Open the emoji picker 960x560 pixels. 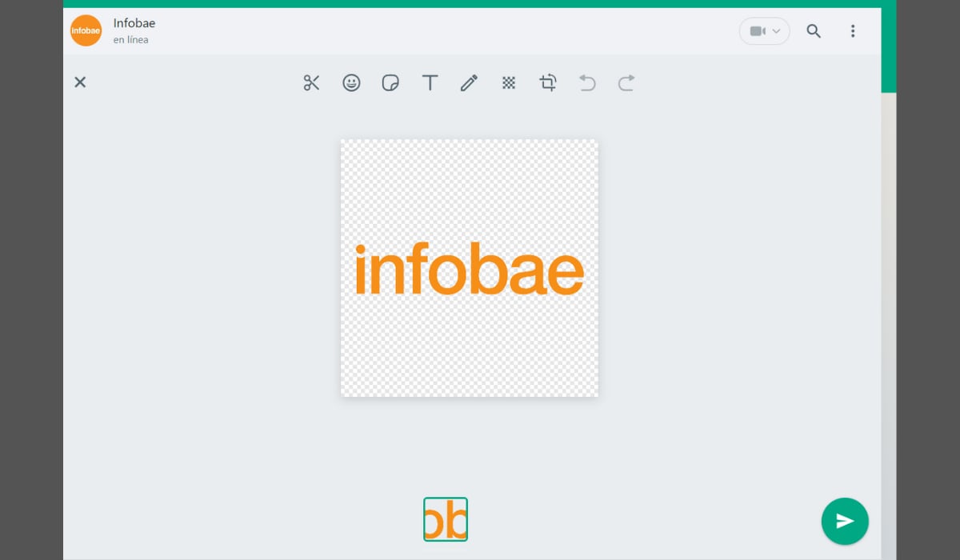(351, 82)
